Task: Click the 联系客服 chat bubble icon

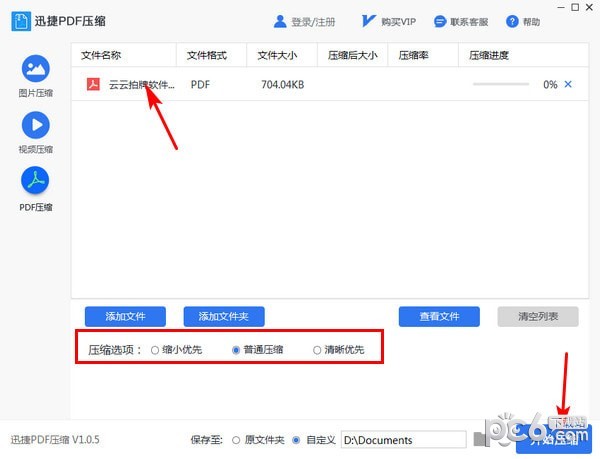Action: (440, 21)
